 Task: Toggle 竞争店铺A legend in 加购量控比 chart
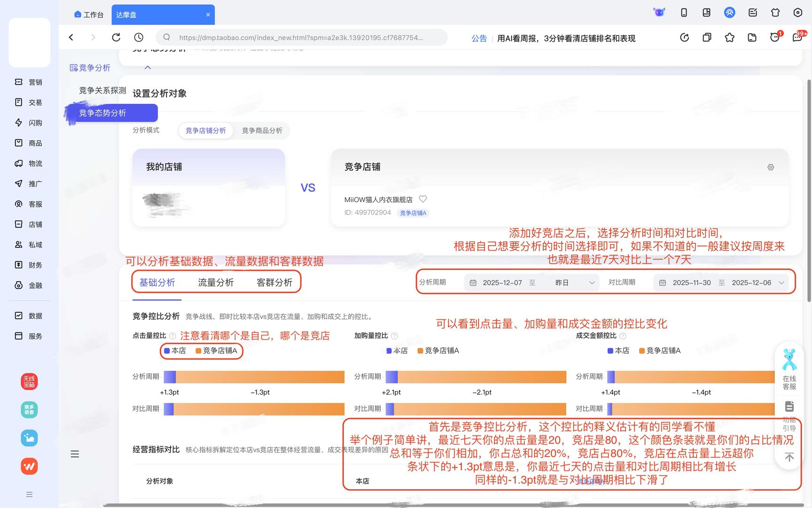tap(438, 350)
